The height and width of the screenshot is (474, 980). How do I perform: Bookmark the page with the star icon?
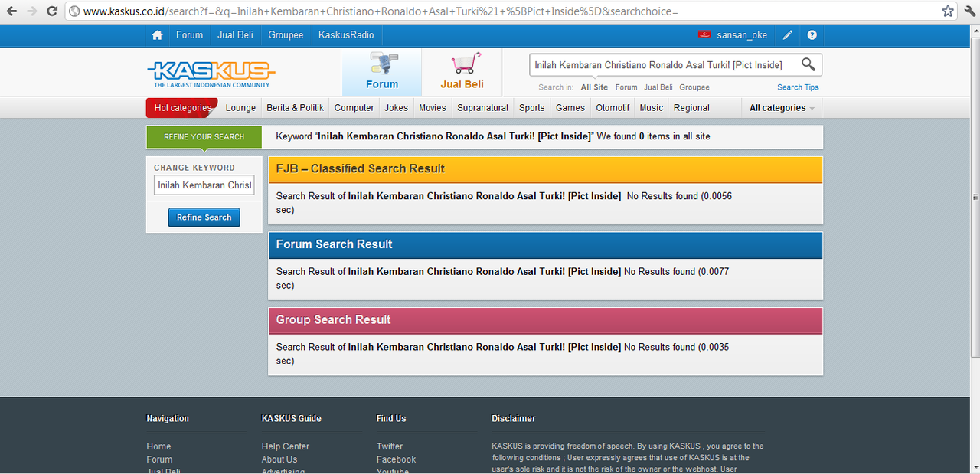click(948, 11)
